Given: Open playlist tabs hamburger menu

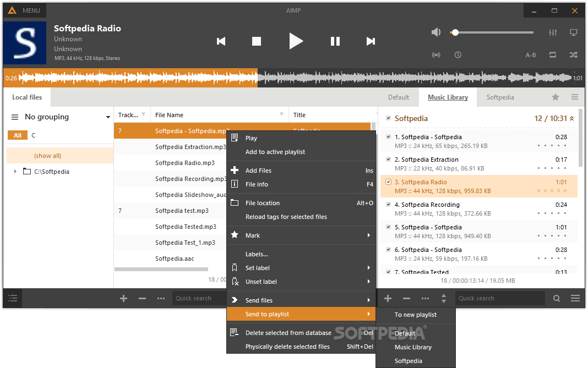Looking at the screenshot, I should (574, 97).
